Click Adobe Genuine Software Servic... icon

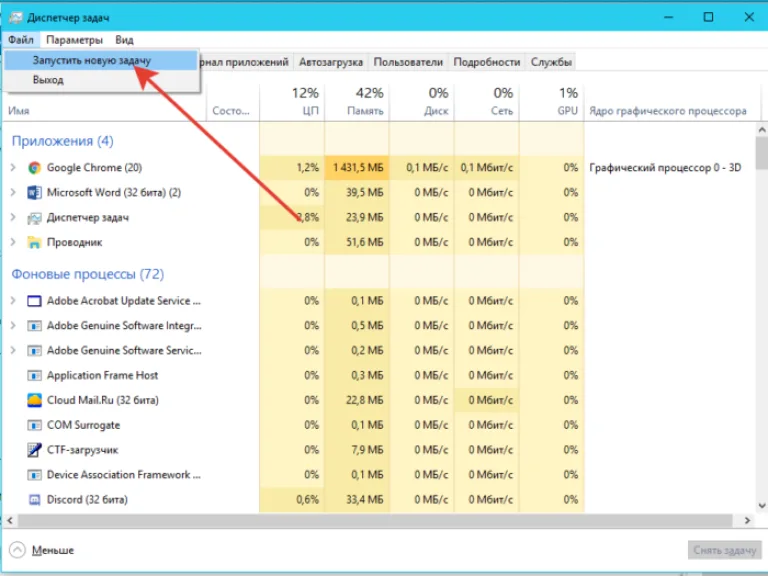point(34,351)
